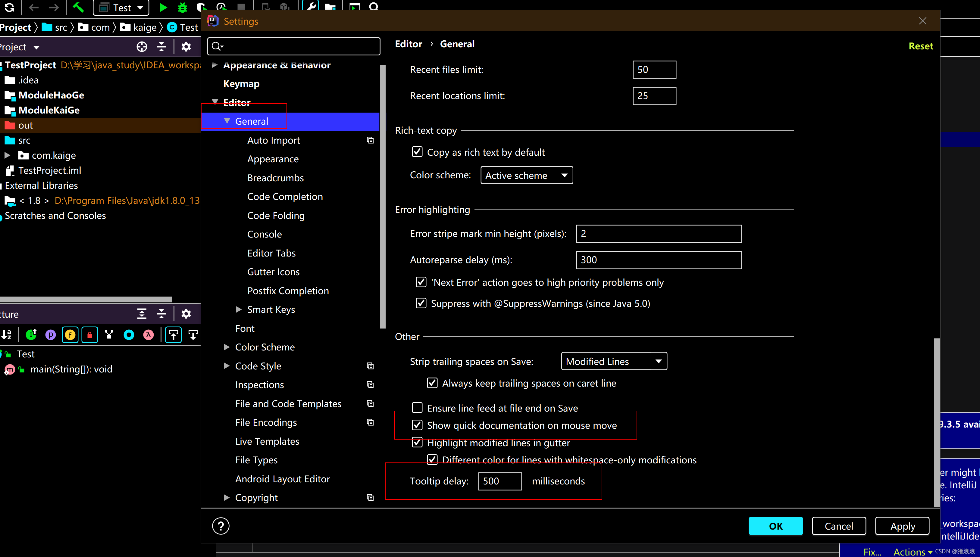Image resolution: width=980 pixels, height=557 pixels.
Task: Click the OK button
Action: tap(776, 526)
